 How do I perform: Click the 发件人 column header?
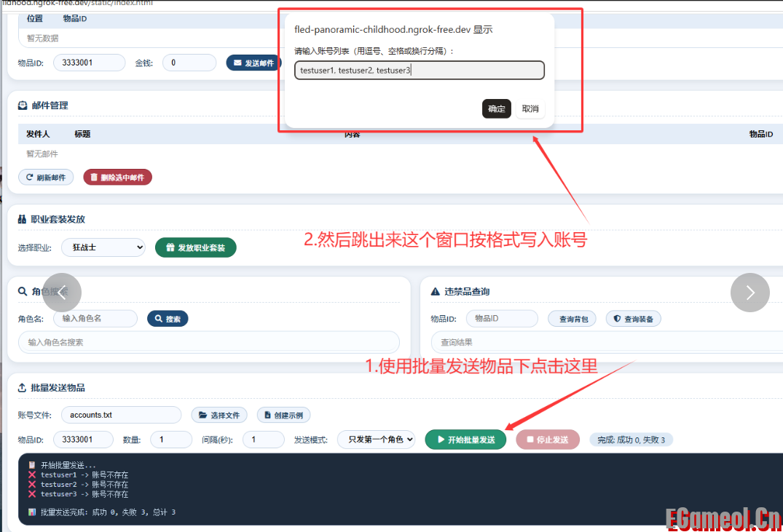click(x=38, y=134)
